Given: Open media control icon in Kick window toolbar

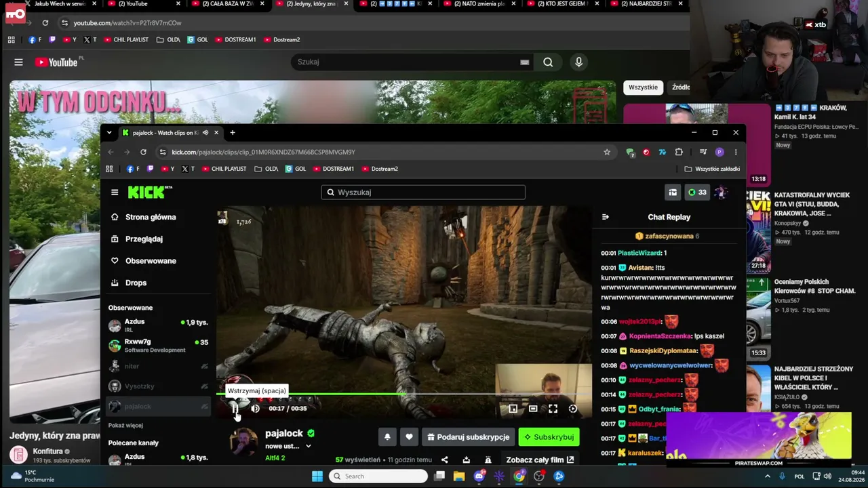Looking at the screenshot, I should coord(703,152).
